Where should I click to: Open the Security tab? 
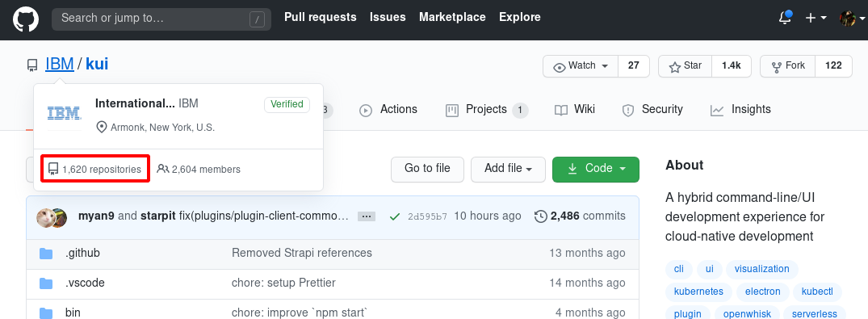tap(652, 110)
